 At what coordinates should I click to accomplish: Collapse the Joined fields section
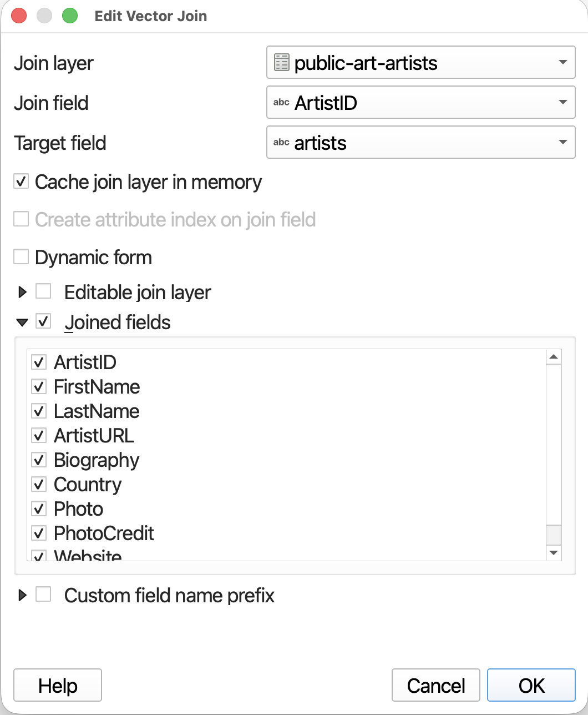[22, 322]
